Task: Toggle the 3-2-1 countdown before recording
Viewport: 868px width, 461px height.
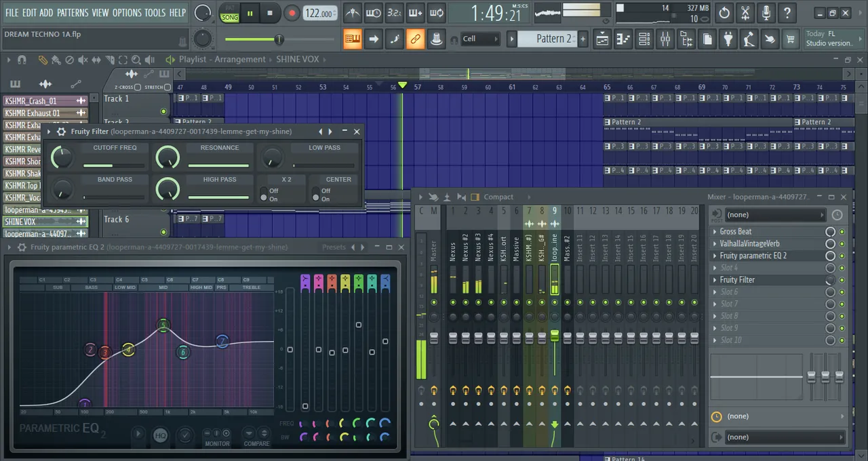Action: tap(394, 13)
